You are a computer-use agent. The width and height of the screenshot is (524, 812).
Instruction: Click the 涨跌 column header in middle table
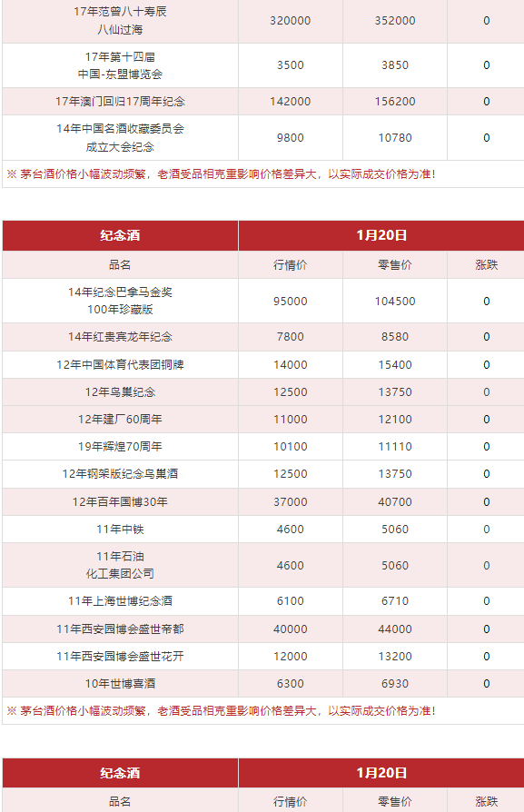point(486,265)
